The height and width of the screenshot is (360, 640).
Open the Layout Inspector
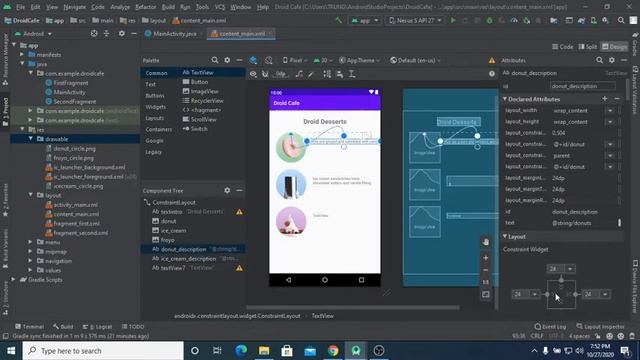point(600,327)
